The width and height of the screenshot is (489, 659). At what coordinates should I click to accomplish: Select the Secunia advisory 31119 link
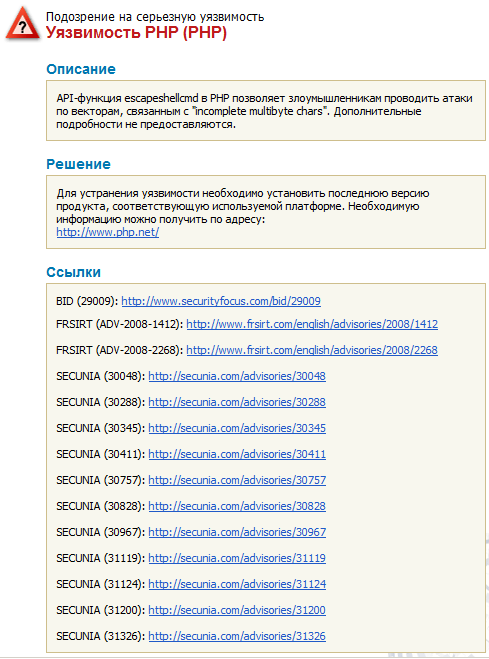coord(237,559)
